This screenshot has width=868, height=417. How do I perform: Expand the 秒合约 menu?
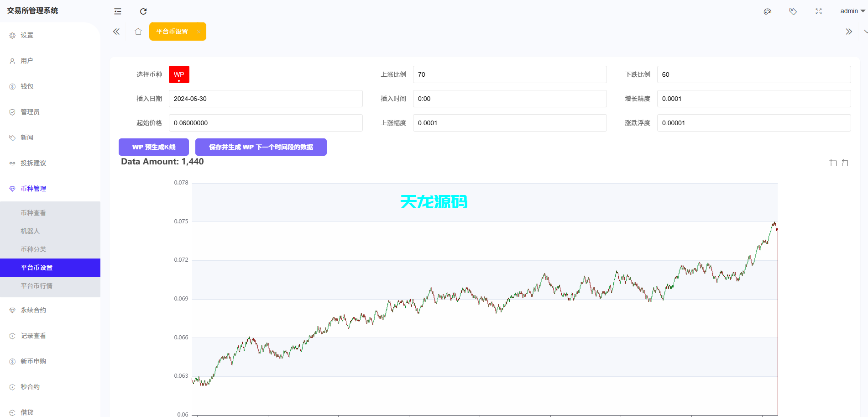[50, 387]
